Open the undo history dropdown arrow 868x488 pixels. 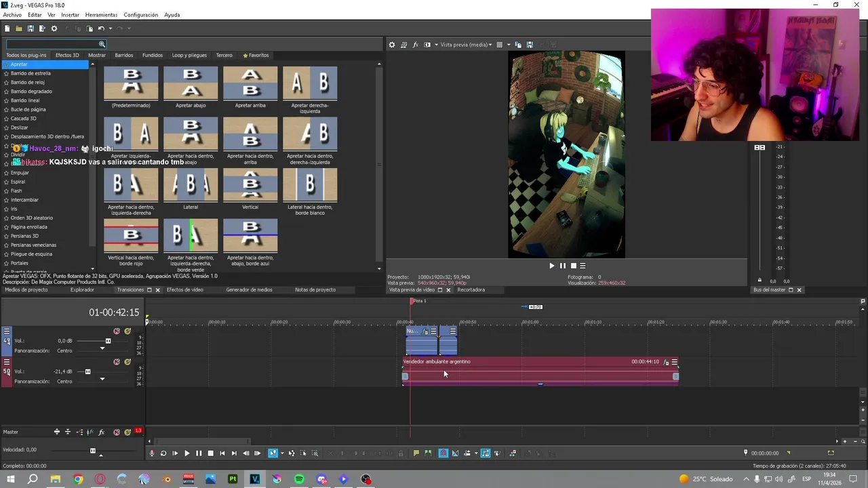[x=110, y=28]
